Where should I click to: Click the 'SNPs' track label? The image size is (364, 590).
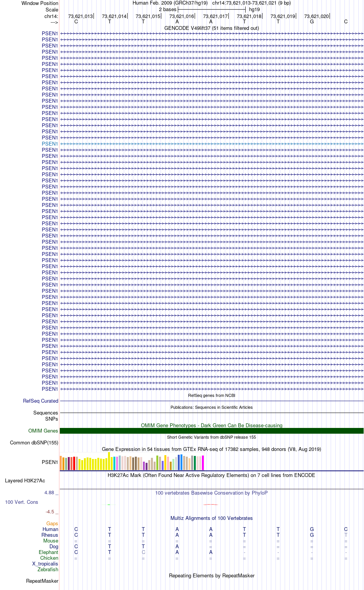(52, 419)
